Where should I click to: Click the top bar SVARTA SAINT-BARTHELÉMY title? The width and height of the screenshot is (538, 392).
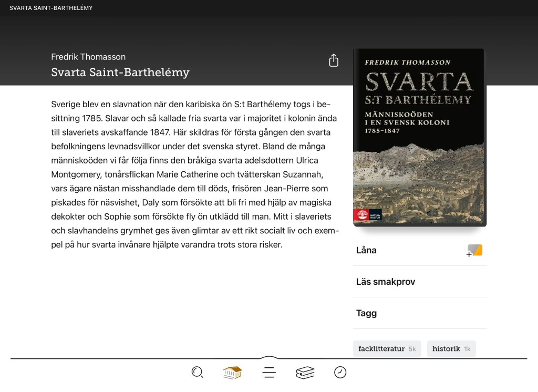tap(51, 8)
